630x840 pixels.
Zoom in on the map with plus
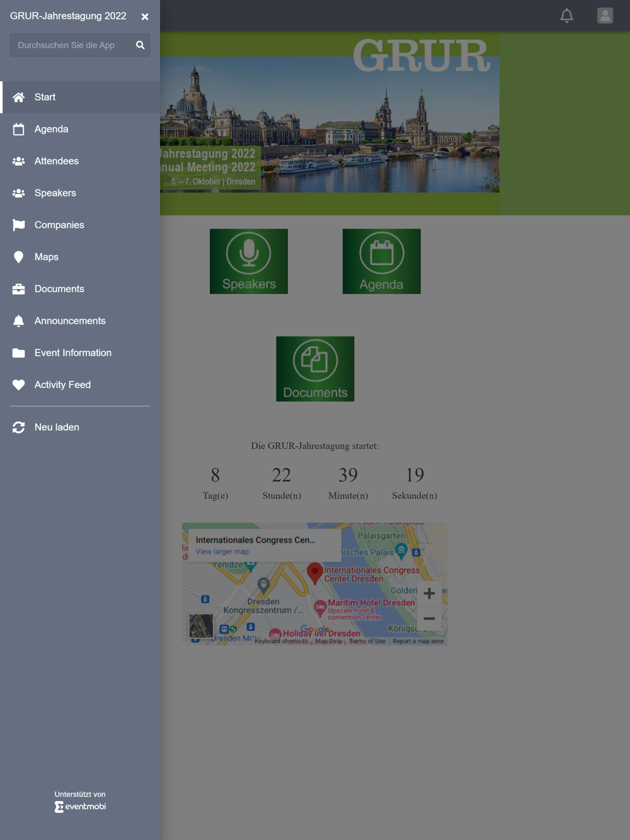click(x=429, y=593)
